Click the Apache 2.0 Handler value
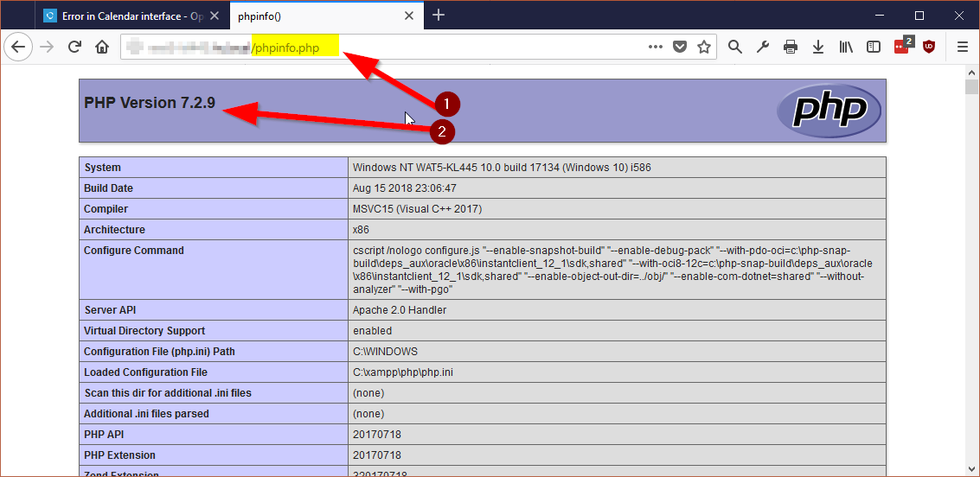This screenshot has height=477, width=980. (400, 309)
